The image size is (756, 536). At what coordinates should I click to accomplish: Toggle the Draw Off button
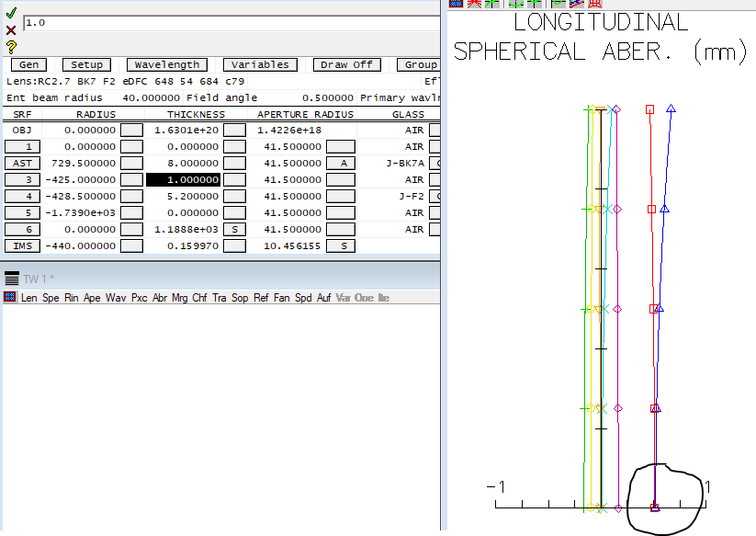pyautogui.click(x=346, y=64)
